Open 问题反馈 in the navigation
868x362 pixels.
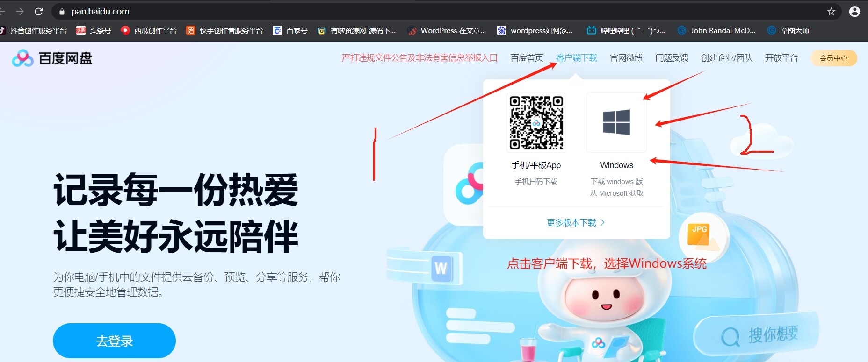coord(672,58)
